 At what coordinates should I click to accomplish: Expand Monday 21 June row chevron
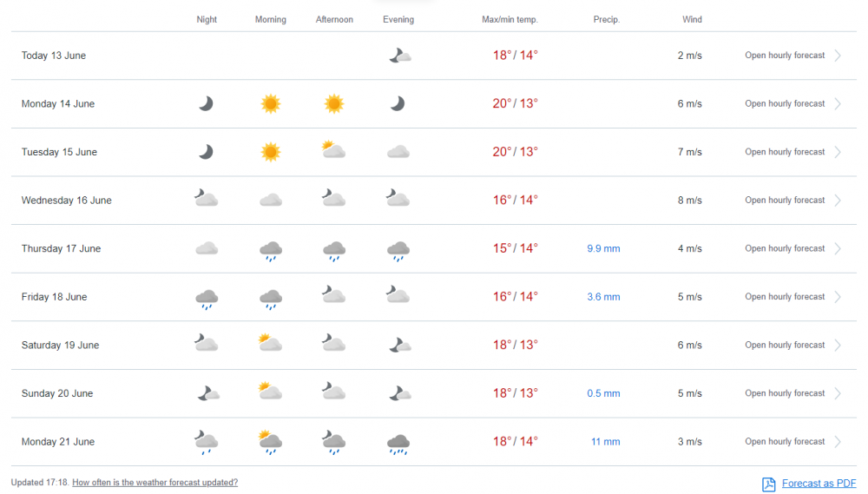[x=838, y=442]
